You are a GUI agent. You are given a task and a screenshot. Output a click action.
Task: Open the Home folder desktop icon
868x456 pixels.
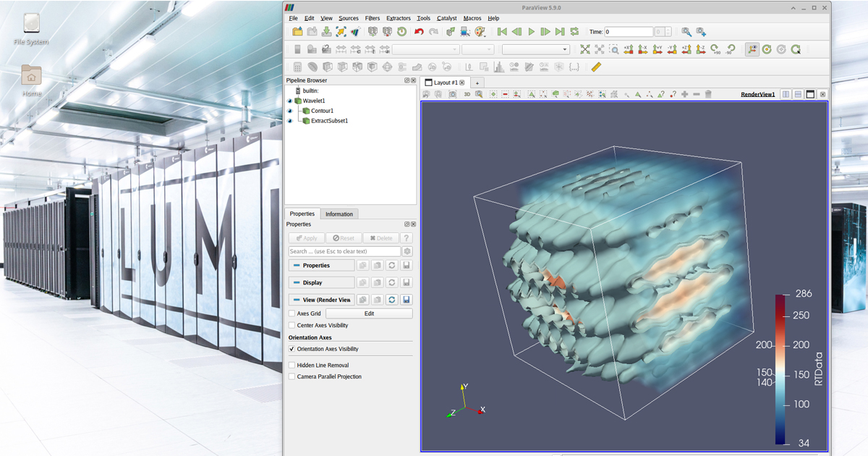point(31,80)
